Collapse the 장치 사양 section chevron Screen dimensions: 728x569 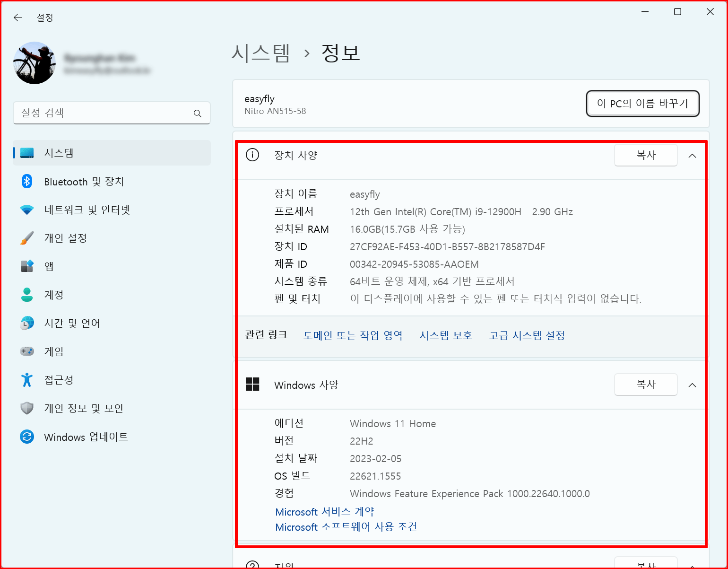[x=692, y=156]
